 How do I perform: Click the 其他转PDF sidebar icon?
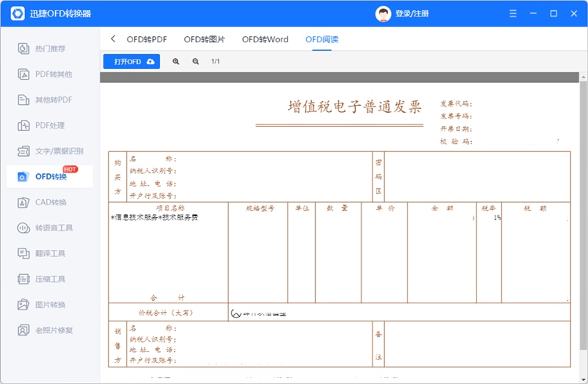(x=24, y=100)
